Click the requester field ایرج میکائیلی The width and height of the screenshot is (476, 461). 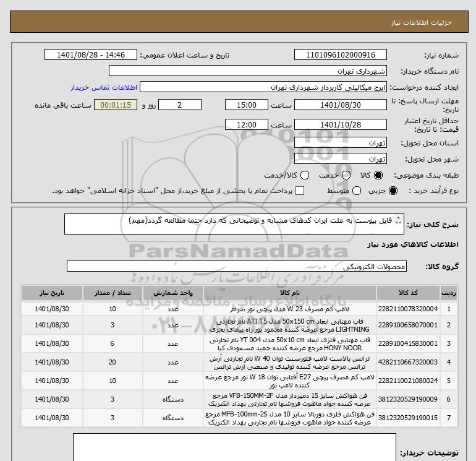(x=263, y=87)
